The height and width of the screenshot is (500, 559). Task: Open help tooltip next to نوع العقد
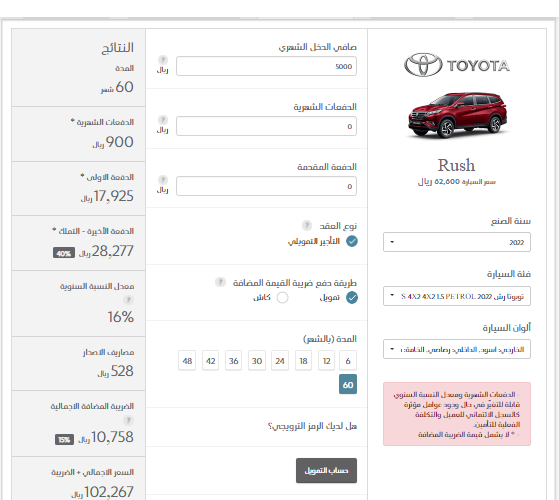pyautogui.click(x=307, y=225)
